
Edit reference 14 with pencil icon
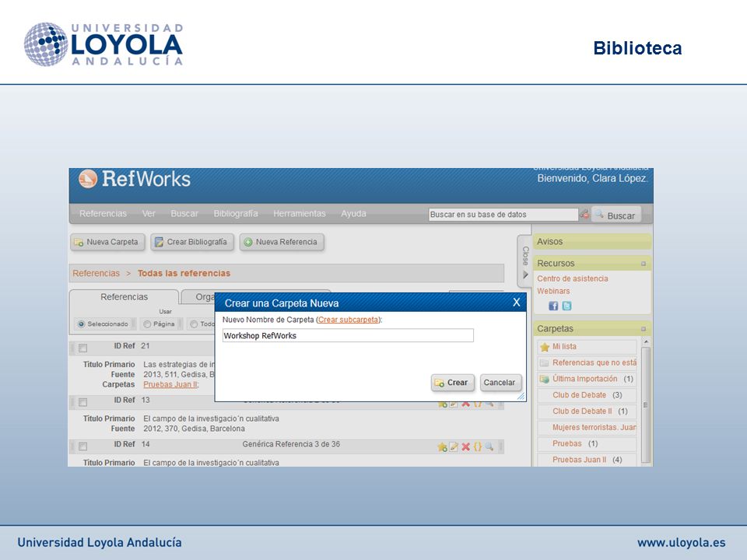(454, 446)
